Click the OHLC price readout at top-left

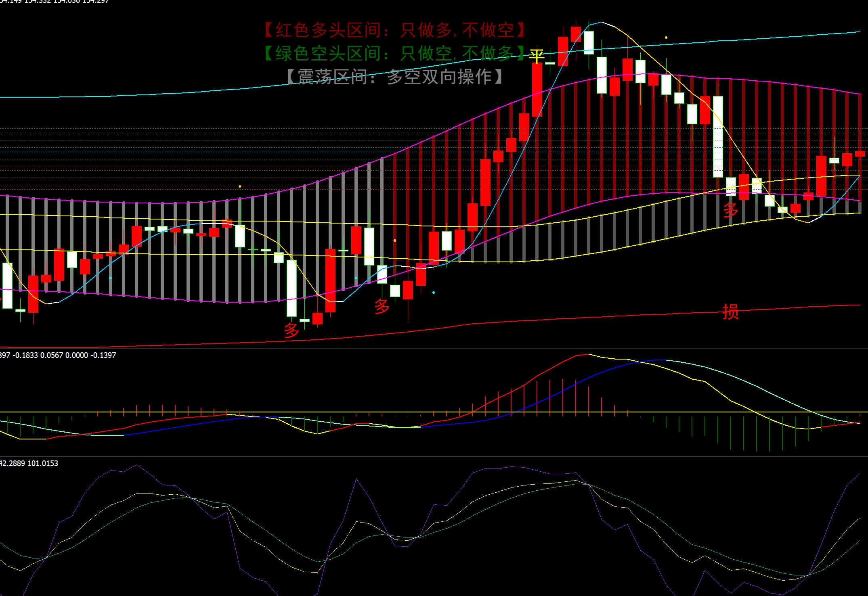(54, 2)
